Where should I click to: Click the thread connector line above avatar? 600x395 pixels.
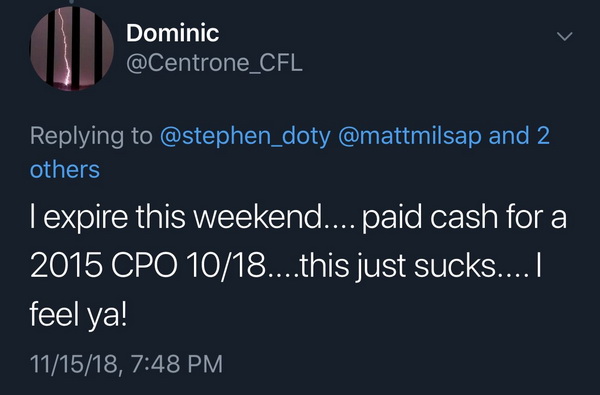pos(71,2)
